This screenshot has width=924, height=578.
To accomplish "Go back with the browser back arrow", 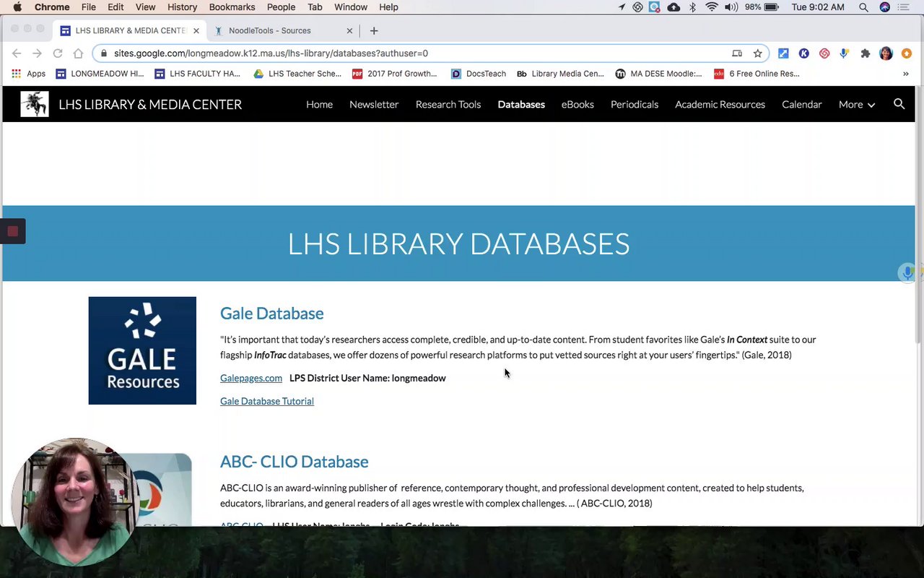I will point(17,53).
